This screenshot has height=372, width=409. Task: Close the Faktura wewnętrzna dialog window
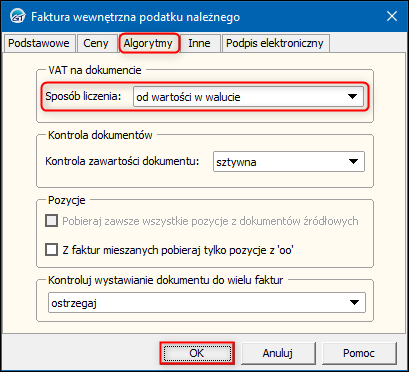click(392, 16)
